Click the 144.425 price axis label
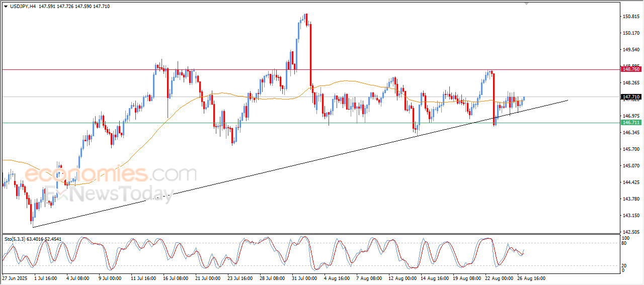The image size is (644, 285). (x=631, y=182)
